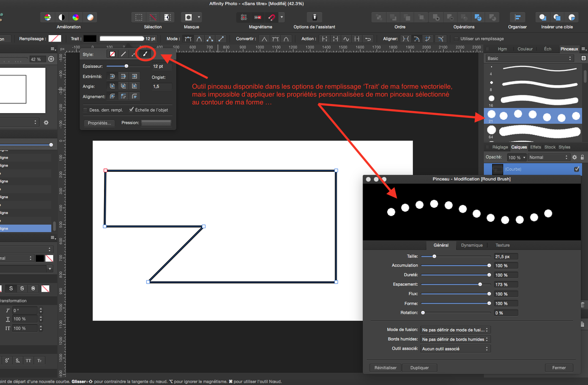Image resolution: width=588 pixels, height=385 pixels.
Task: Choose the solid line stroke style
Action: 123,54
